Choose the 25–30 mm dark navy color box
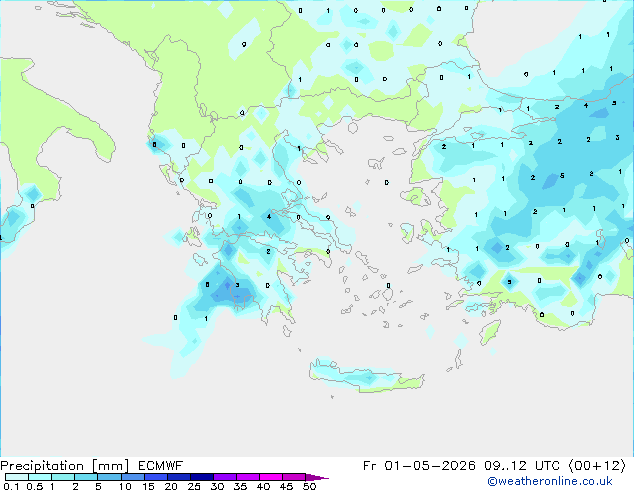Screen dimensions: 634x490 pyautogui.click(x=202, y=477)
